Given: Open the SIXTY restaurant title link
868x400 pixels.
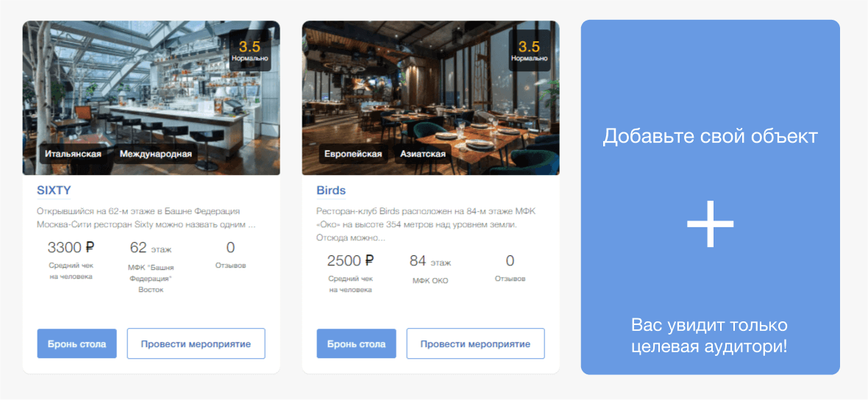Looking at the screenshot, I should pyautogui.click(x=54, y=190).
